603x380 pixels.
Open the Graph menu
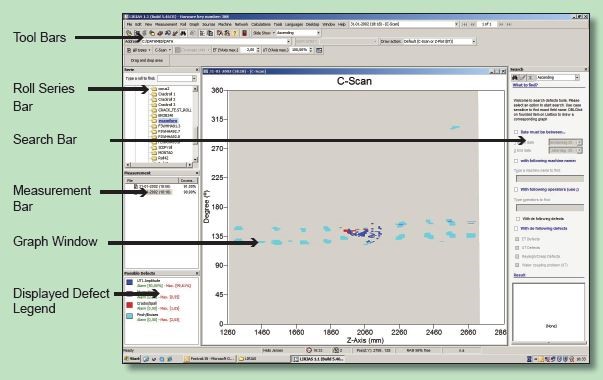pos(194,24)
